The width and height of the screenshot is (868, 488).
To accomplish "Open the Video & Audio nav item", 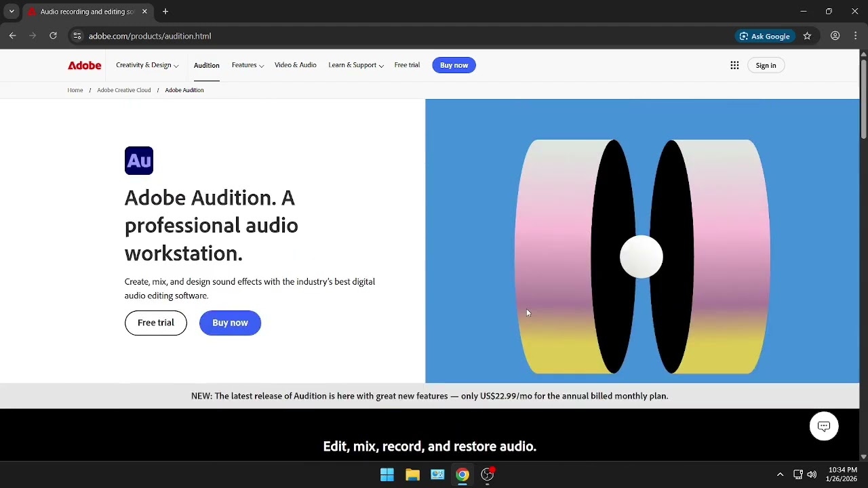I will tap(295, 65).
